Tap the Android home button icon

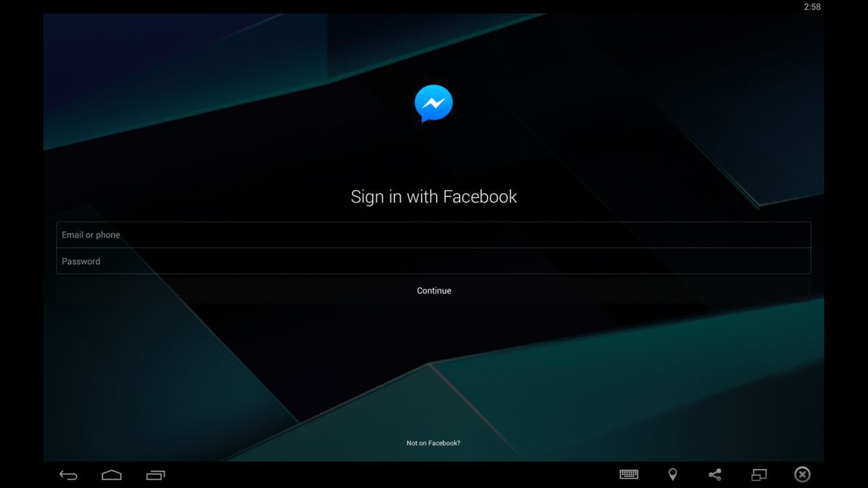click(x=112, y=475)
